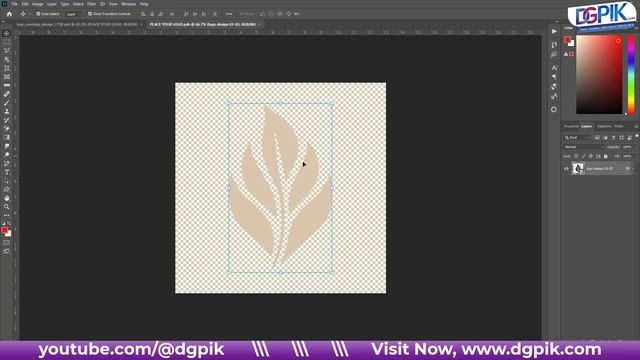The width and height of the screenshot is (640, 360).
Task: Hide the logo design layer eye icon
Action: [566, 169]
